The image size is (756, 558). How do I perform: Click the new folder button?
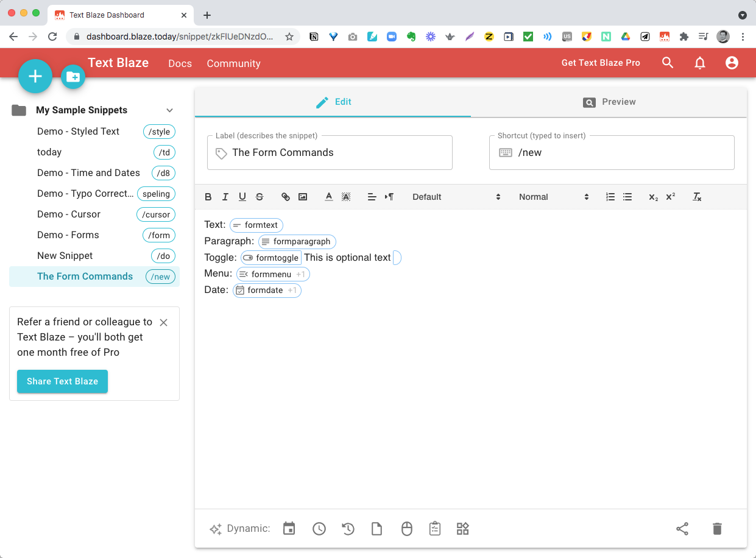pos(73,77)
